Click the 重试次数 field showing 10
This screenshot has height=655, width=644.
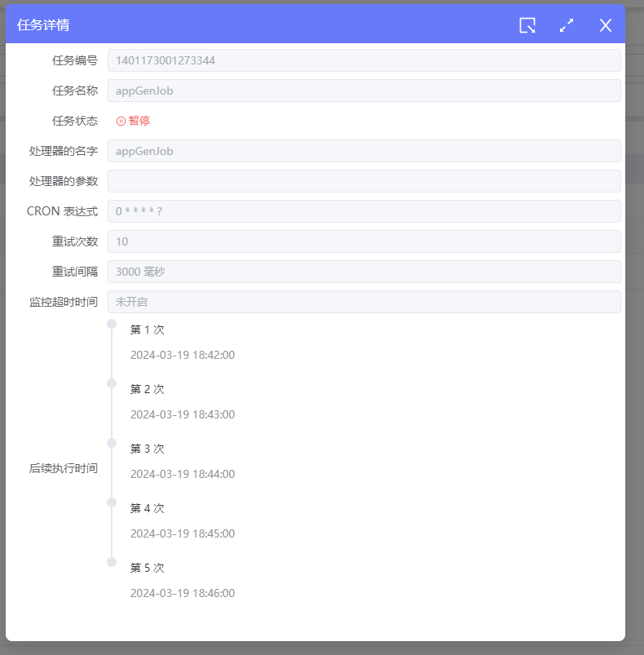click(x=364, y=241)
